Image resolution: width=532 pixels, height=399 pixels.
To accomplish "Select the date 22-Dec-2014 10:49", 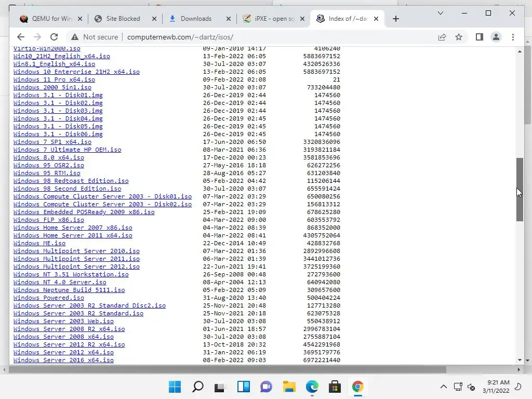I will [x=234, y=243].
